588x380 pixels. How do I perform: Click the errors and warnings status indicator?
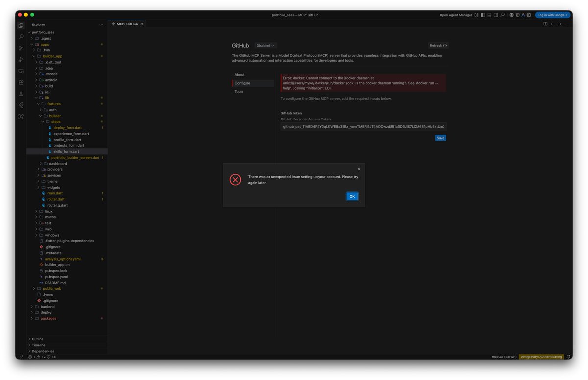tap(42, 357)
